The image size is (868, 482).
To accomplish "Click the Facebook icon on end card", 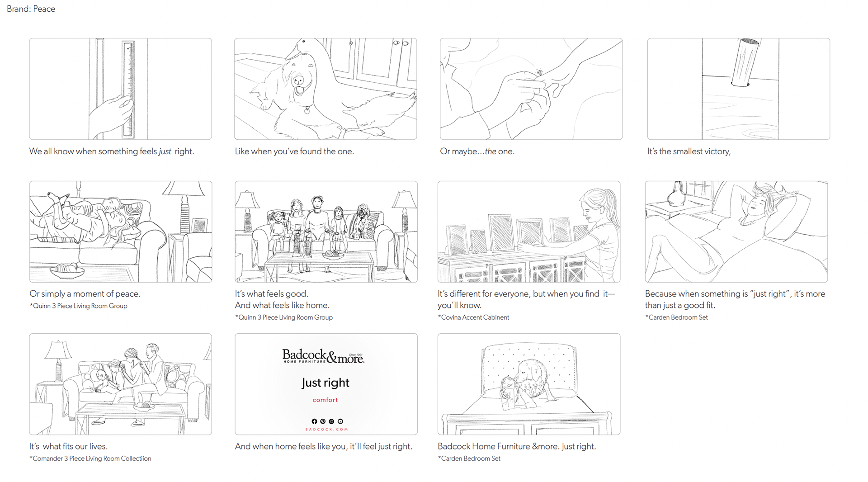I will pyautogui.click(x=314, y=421).
